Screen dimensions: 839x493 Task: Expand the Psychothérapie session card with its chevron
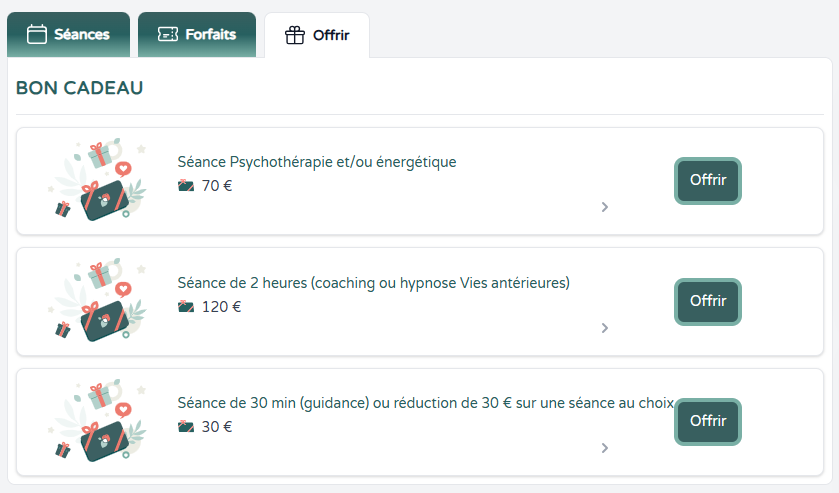(x=605, y=207)
